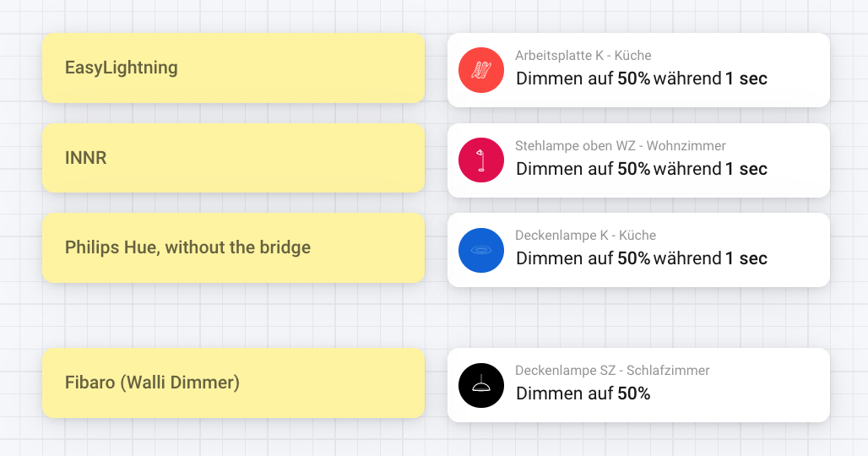868x456 pixels.
Task: Edit the 50% dim level on Deckenlampe SZ card
Action: point(633,394)
